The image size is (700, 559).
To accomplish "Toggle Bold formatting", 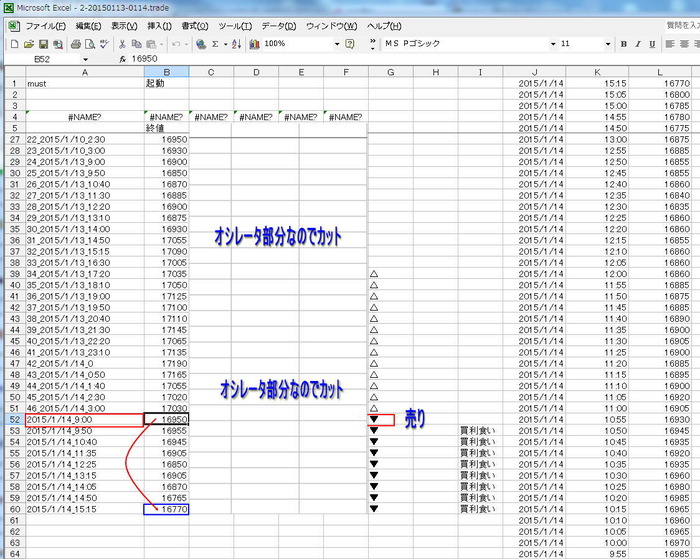I will pyautogui.click(x=624, y=44).
